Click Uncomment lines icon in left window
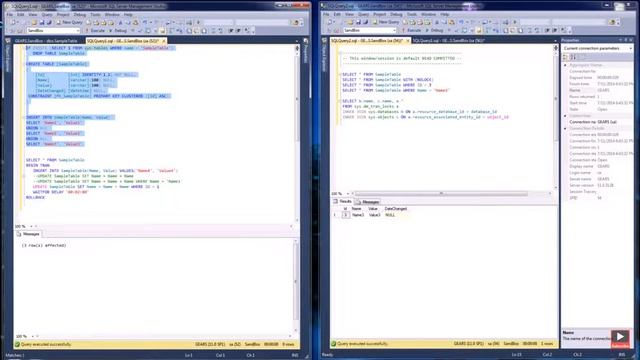Screen dimensions: 640x360 (x=220, y=31)
